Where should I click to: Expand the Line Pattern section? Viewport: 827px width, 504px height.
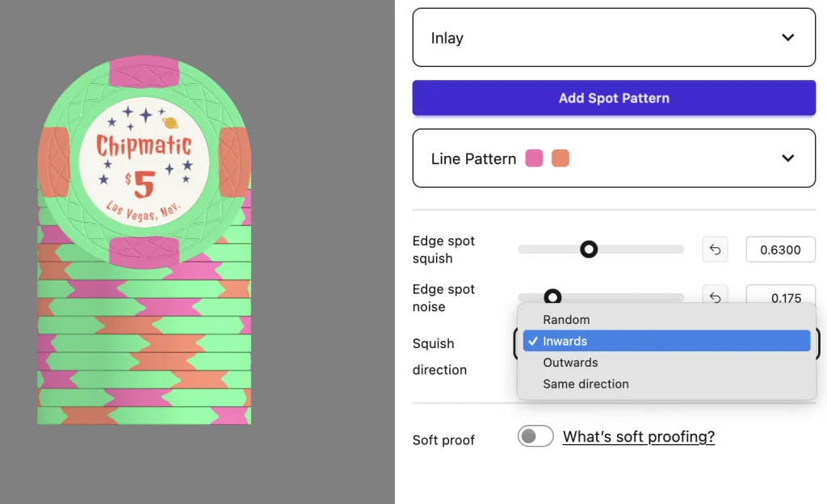pyautogui.click(x=614, y=158)
